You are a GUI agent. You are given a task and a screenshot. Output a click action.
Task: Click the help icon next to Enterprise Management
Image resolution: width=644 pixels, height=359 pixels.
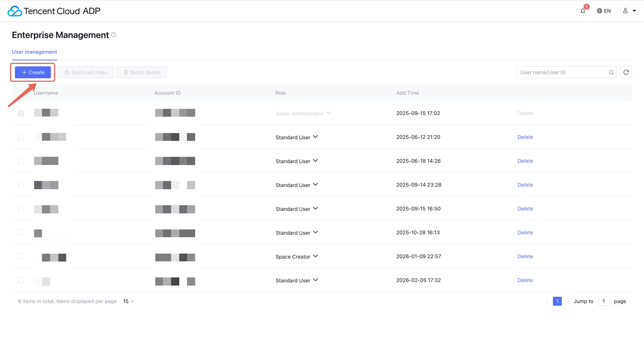(x=114, y=35)
